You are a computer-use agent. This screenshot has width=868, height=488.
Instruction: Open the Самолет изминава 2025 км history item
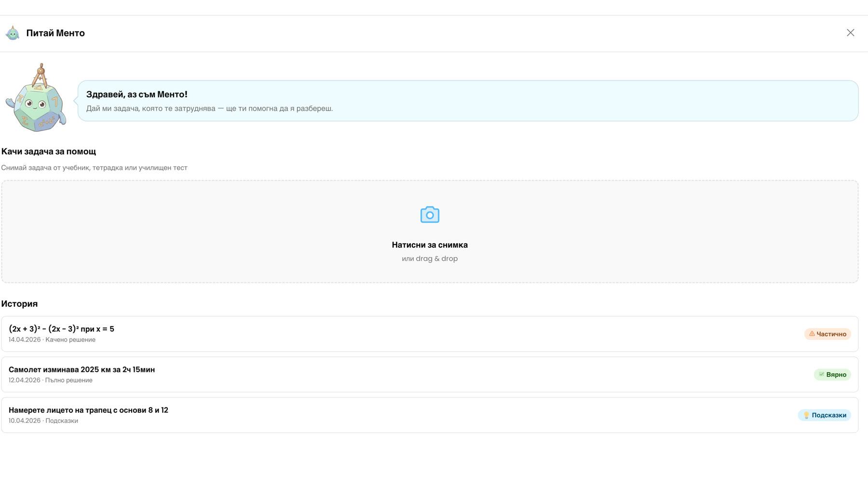click(430, 374)
